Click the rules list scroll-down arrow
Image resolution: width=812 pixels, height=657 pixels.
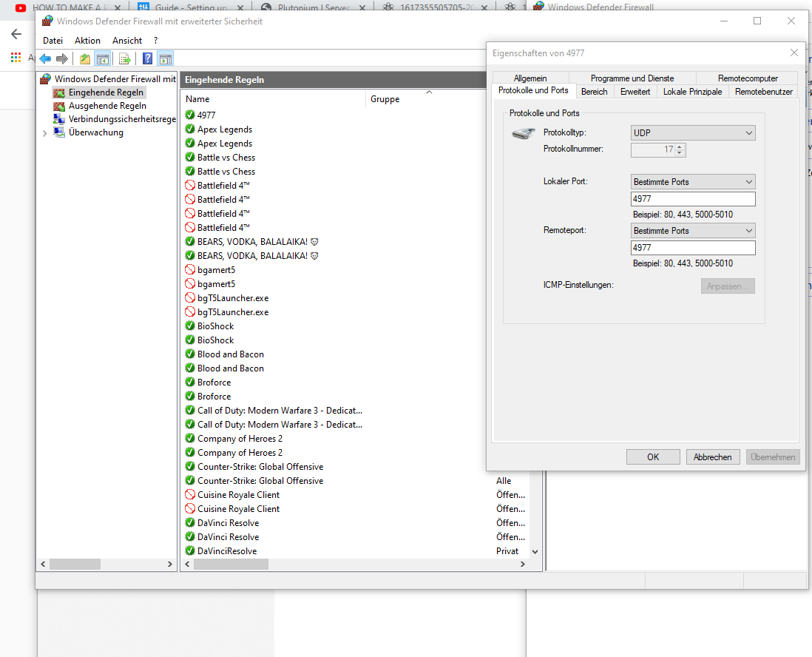(535, 552)
